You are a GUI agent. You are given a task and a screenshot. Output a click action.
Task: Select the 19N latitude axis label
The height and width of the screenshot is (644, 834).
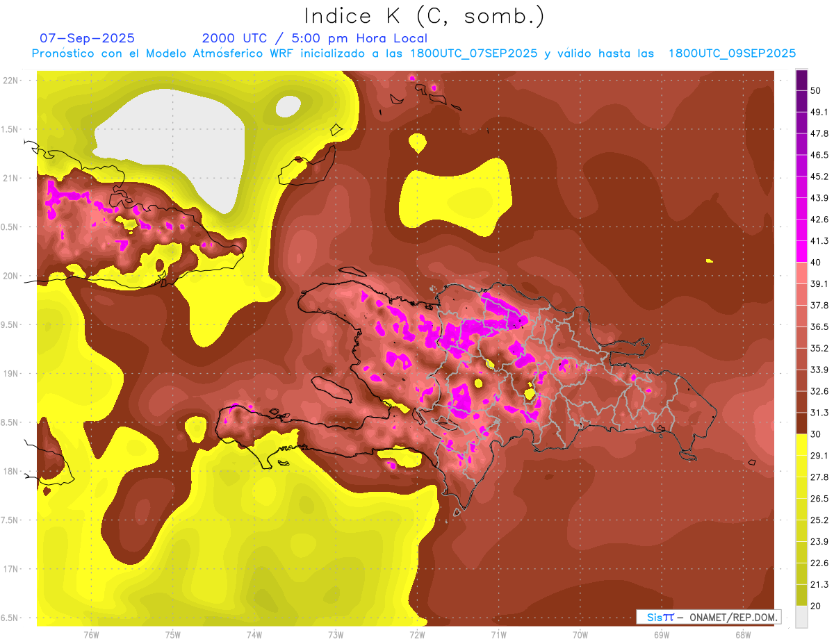[13, 374]
